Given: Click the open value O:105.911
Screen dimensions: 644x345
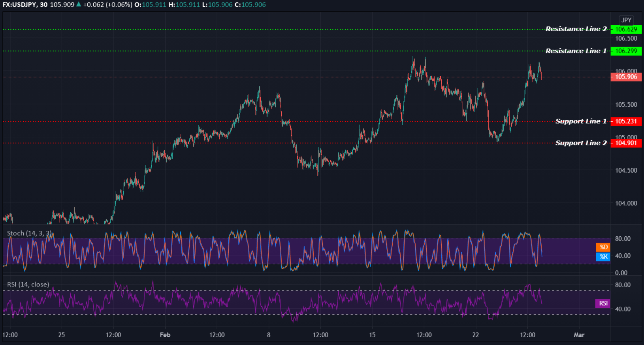Looking at the screenshot, I should [x=150, y=5].
